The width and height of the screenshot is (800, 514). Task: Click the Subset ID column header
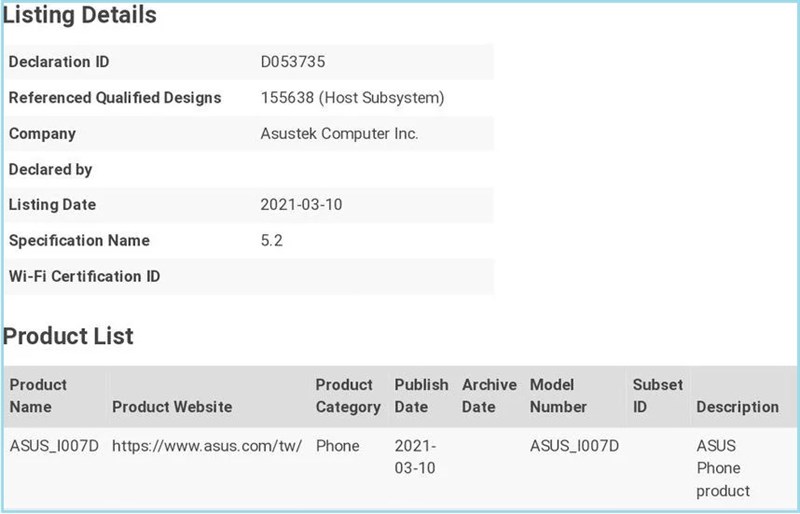click(x=657, y=396)
